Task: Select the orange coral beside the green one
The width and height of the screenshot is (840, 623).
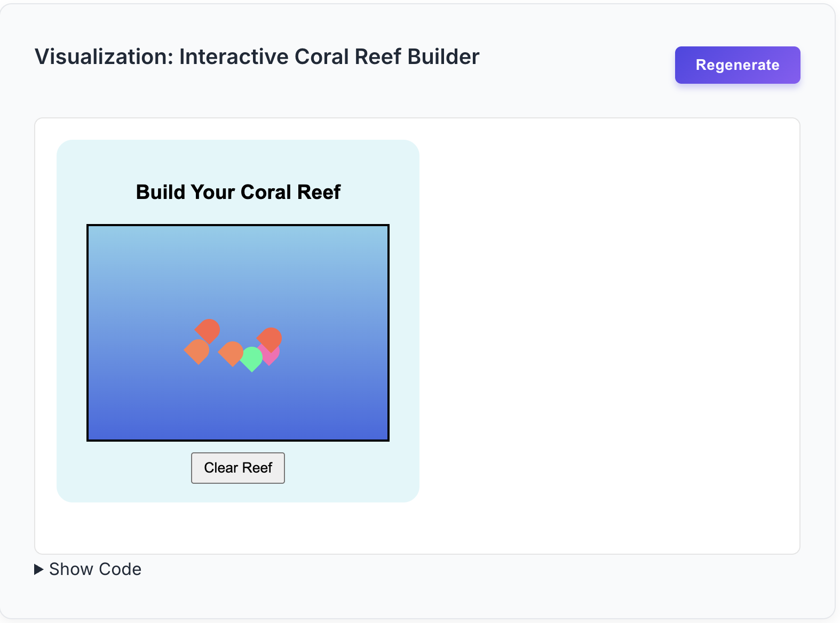Action: tap(231, 353)
